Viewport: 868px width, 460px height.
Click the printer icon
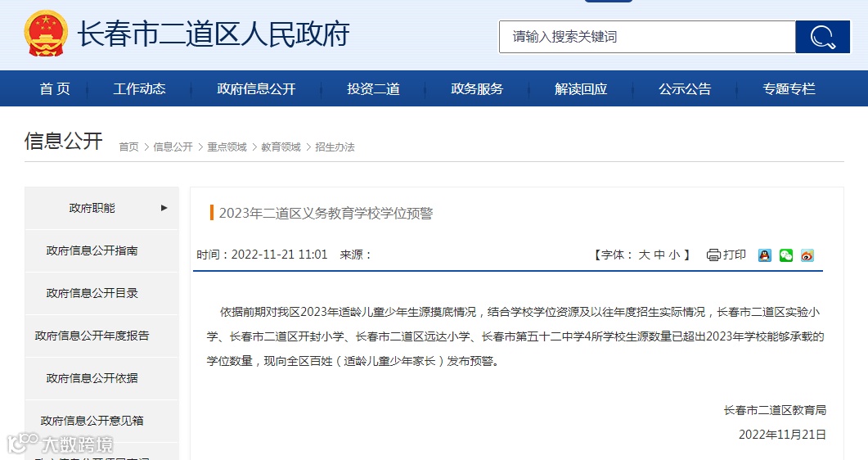tap(713, 255)
